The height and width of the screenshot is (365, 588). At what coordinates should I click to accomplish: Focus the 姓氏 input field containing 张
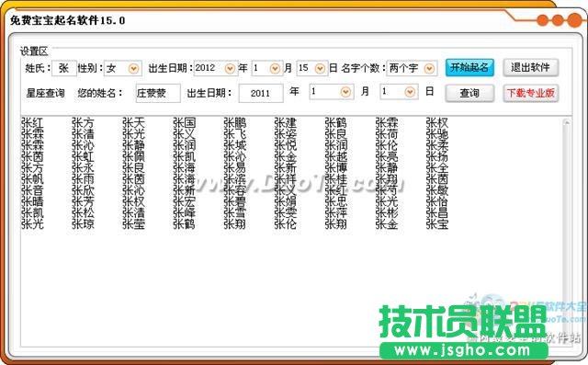[64, 68]
